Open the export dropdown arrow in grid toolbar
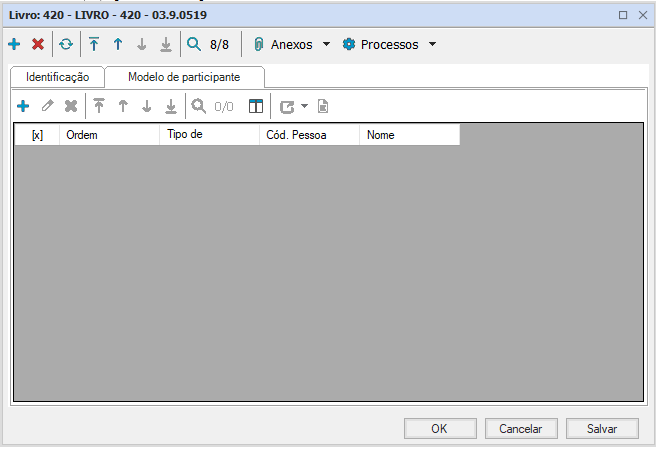This screenshot has width=656, height=452. 304,106
